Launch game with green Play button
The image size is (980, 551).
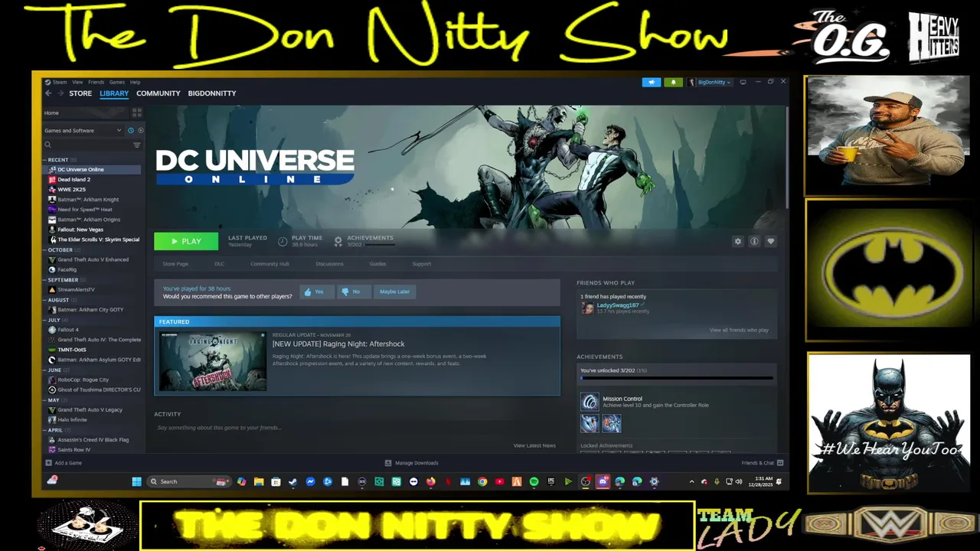186,241
